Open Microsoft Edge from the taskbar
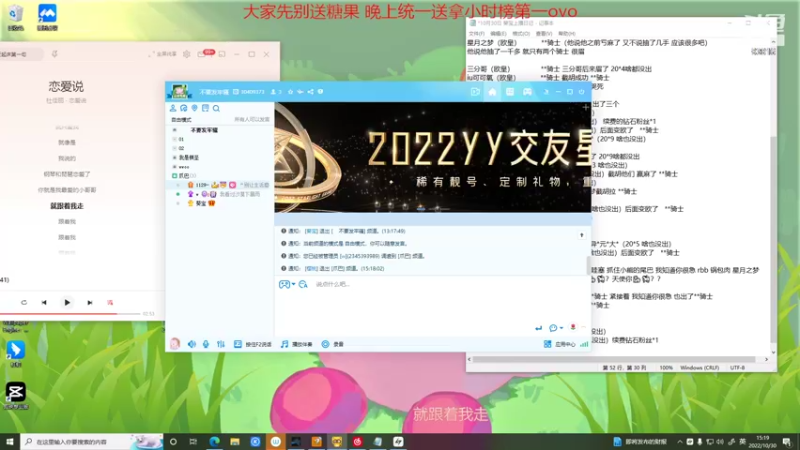Viewport: 800px width, 450px height. pyautogui.click(x=214, y=441)
